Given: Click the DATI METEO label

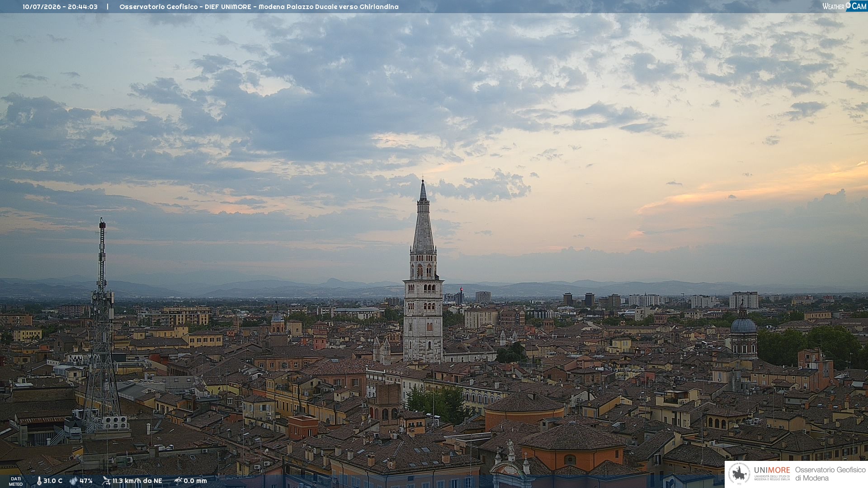Looking at the screenshot, I should 16,481.
